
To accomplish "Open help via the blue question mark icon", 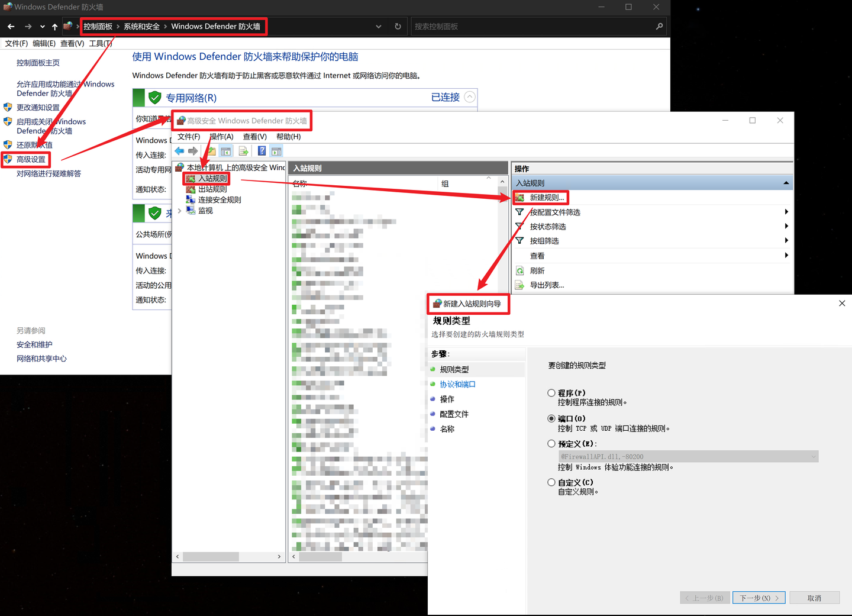I will click(262, 151).
